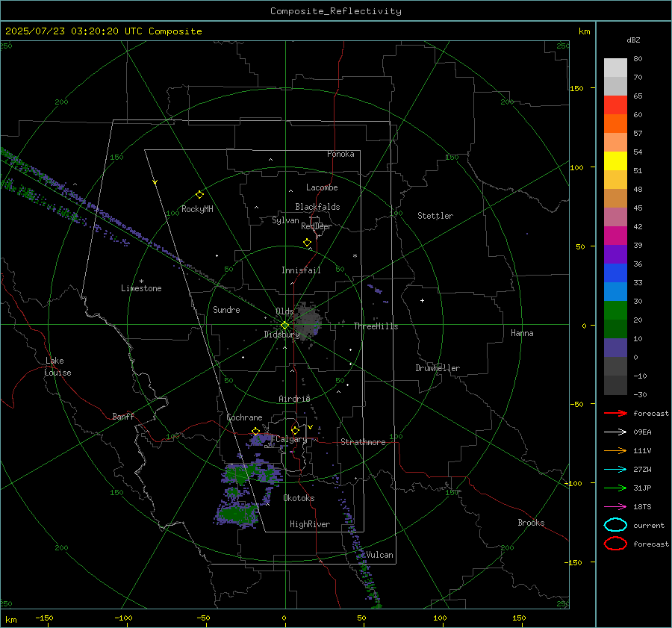
Task: Click yellow diamond marker near RockyMH
Action: click(199, 195)
